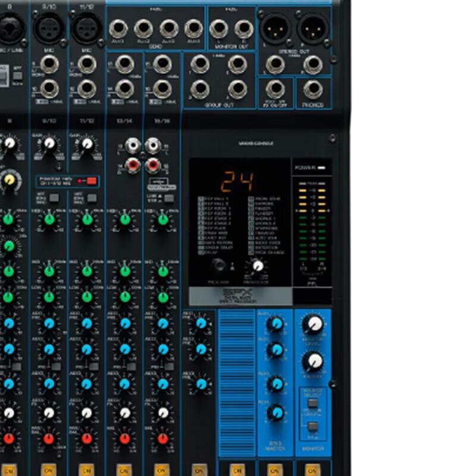Click the effect PARAMETER knob
The image size is (476, 476).
(x=258, y=266)
